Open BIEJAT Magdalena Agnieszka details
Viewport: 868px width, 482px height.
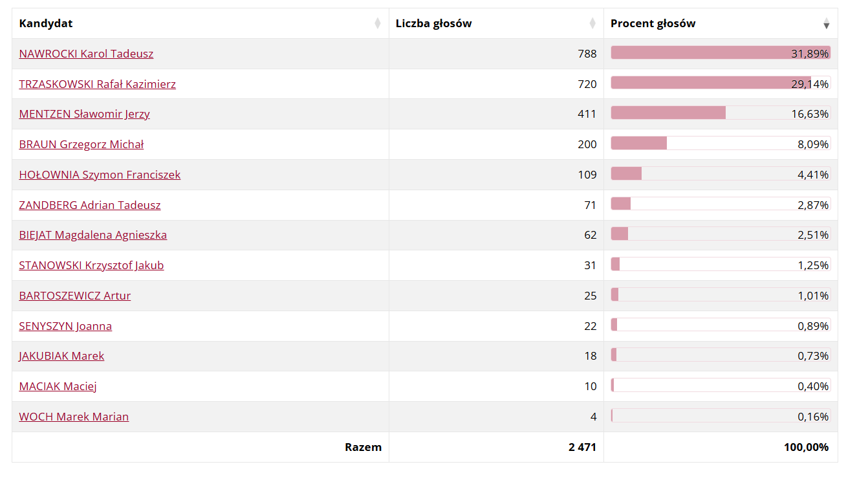pos(93,235)
